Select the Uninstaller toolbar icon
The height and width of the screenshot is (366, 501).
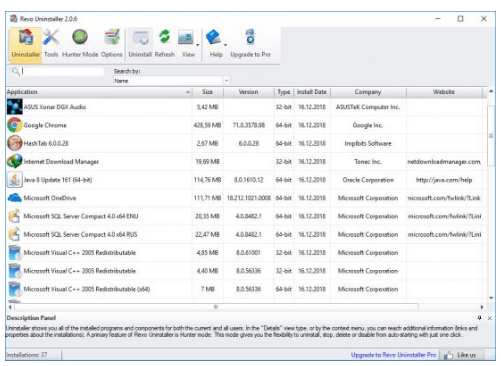[x=26, y=37]
